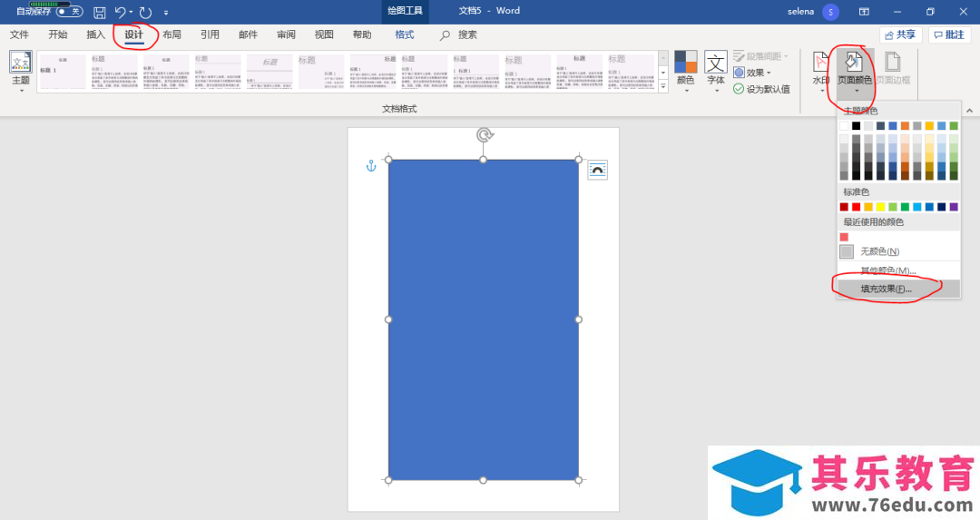The height and width of the screenshot is (520, 980).
Task: Collapse the ribbon with the chevron
Action: (x=969, y=111)
